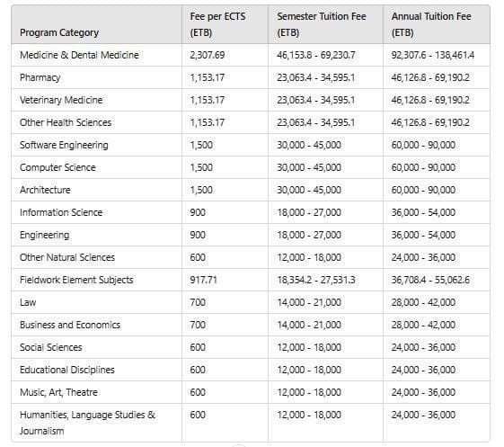Select the Humanities, Language Studies & Journalism label
This screenshot has width=504, height=447.
pyautogui.click(x=87, y=423)
